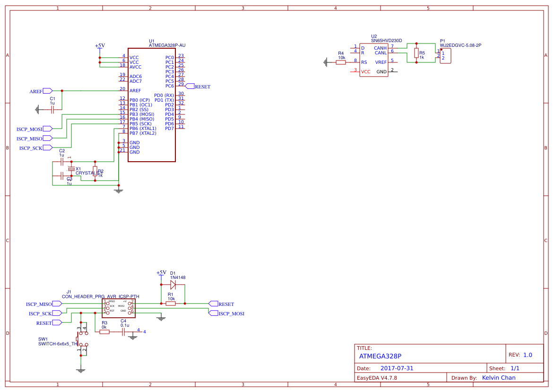
Task: Select the AREF net label on the left
Action: click(36, 91)
